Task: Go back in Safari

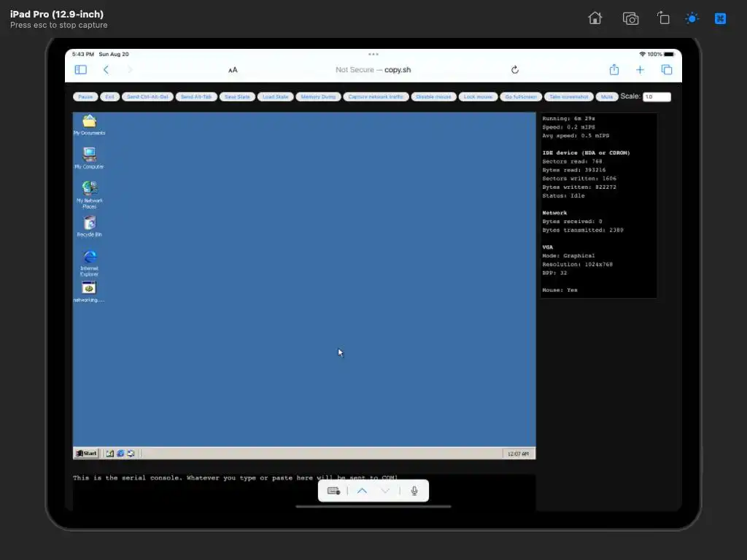Action: 106,70
